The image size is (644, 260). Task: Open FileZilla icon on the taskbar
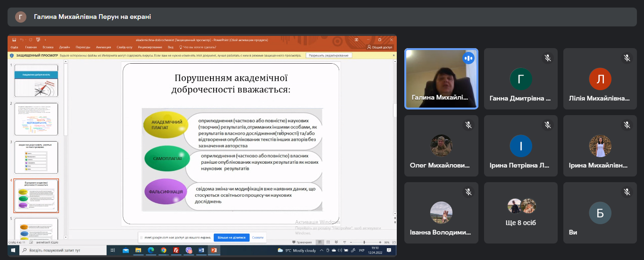pyautogui.click(x=176, y=250)
